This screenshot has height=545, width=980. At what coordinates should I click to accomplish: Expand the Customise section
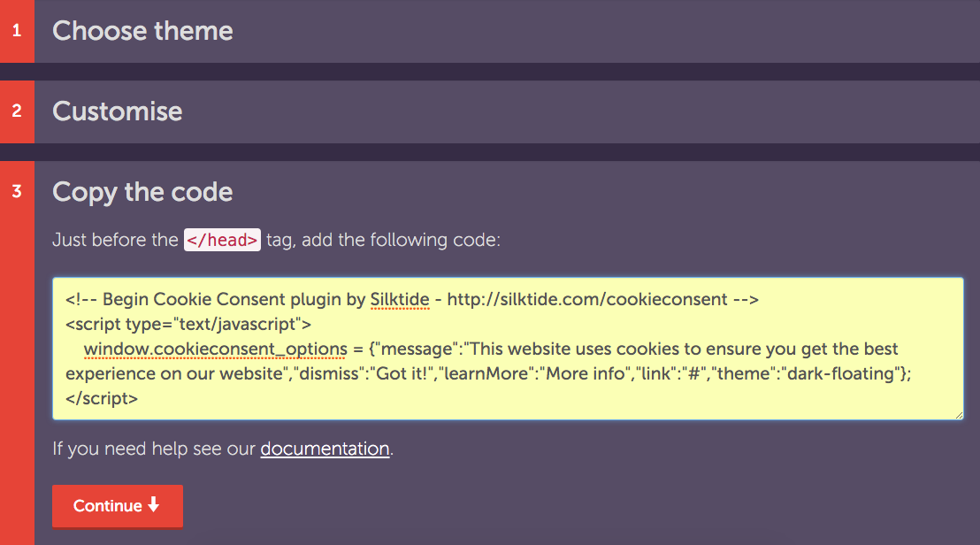[117, 111]
